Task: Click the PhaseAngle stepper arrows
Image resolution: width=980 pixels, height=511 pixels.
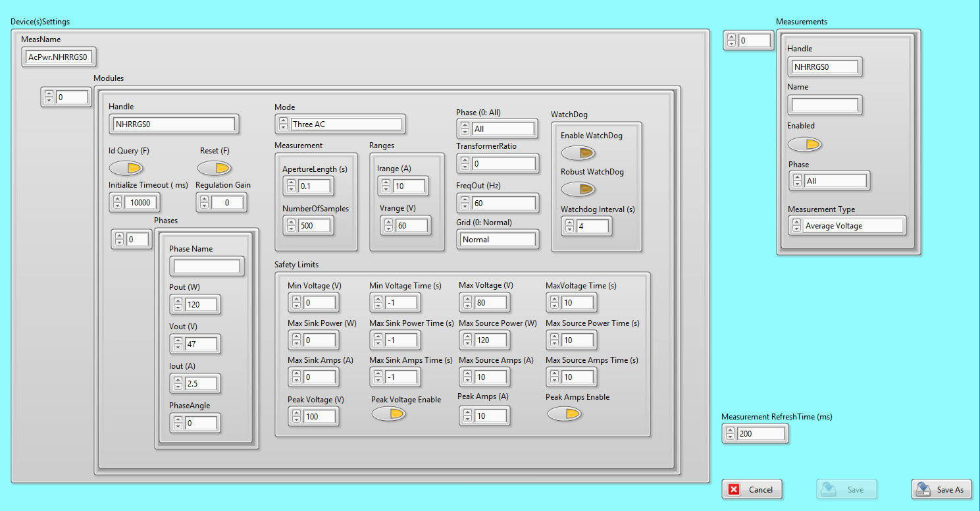Action: 178,423
